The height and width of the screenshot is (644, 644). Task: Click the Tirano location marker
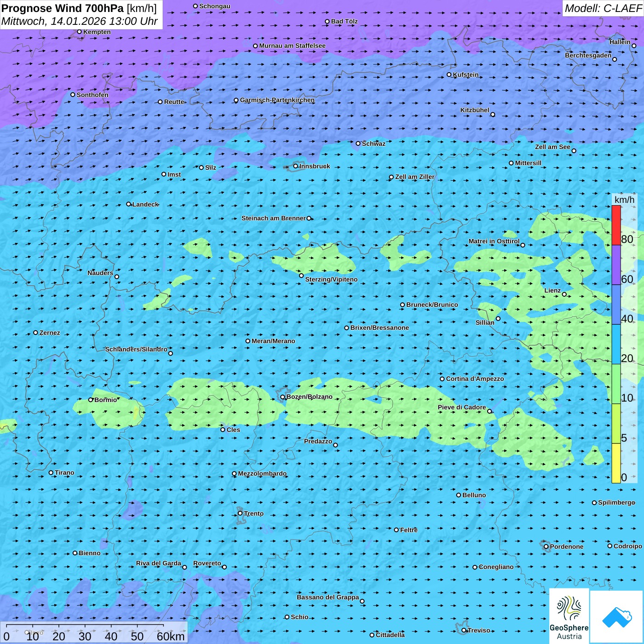tap(51, 472)
